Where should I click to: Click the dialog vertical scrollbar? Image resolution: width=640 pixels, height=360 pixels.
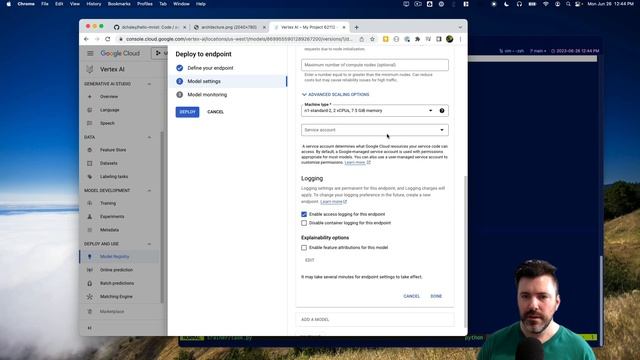point(466,251)
